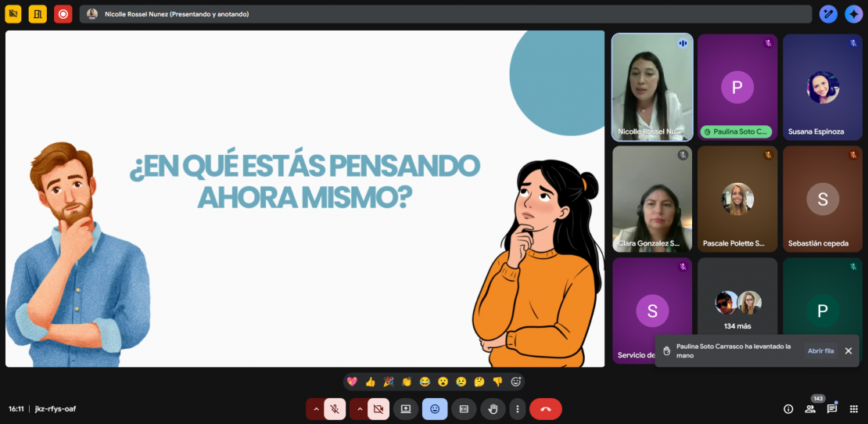Toggle closed captions
This screenshot has width=868, height=424.
464,408
